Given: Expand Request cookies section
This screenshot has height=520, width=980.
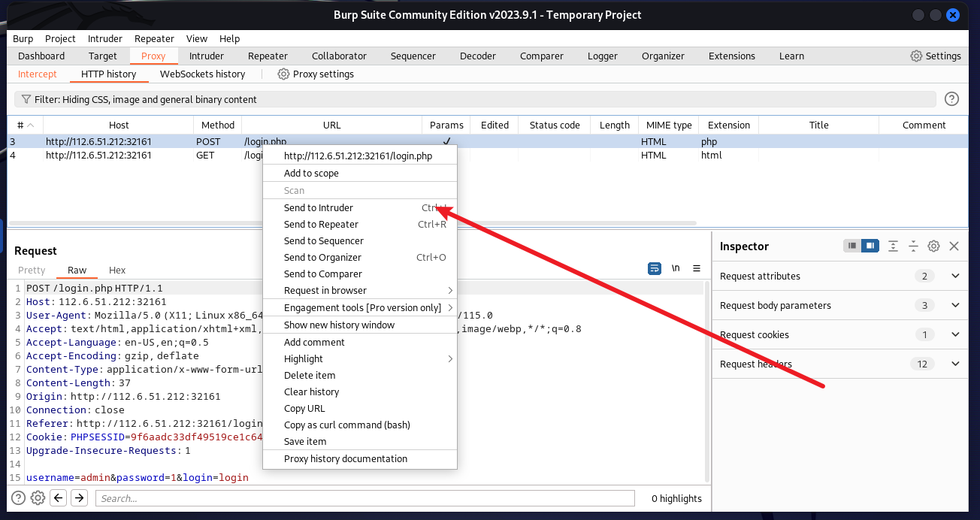Looking at the screenshot, I should coord(955,334).
